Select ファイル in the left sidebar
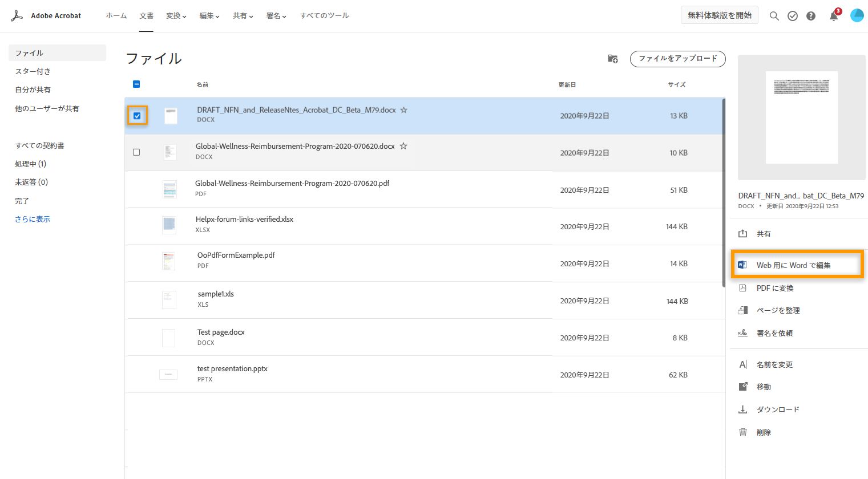The width and height of the screenshot is (868, 479). [57, 53]
